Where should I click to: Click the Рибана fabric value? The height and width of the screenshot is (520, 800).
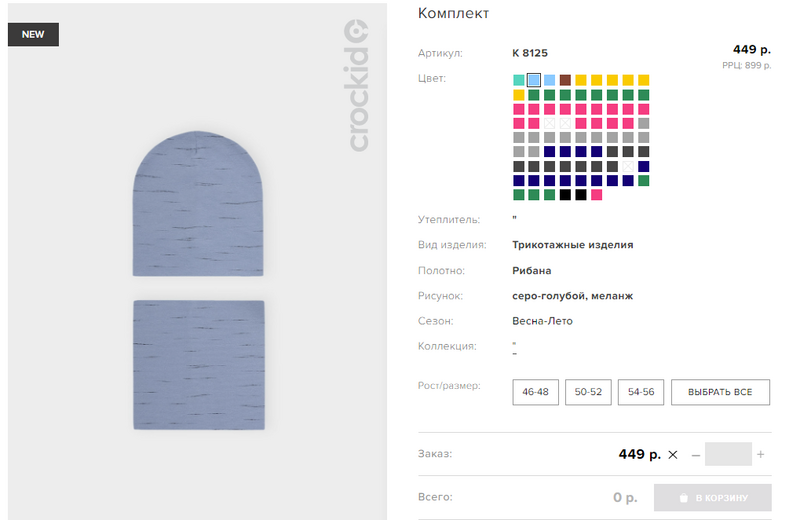(x=532, y=270)
